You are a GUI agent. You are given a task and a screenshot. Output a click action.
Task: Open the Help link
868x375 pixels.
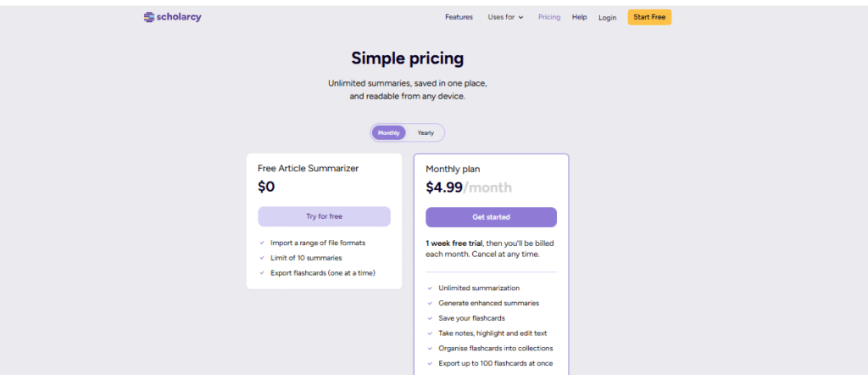(x=580, y=17)
